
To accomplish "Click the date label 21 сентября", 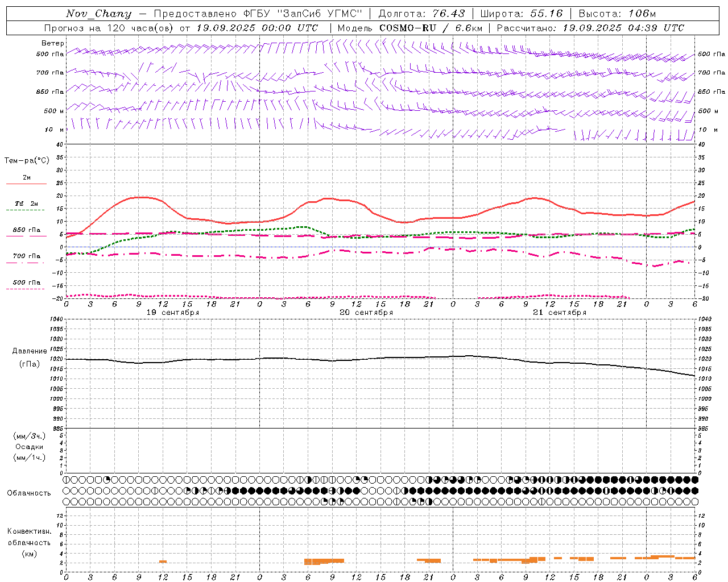I will coord(560,313).
